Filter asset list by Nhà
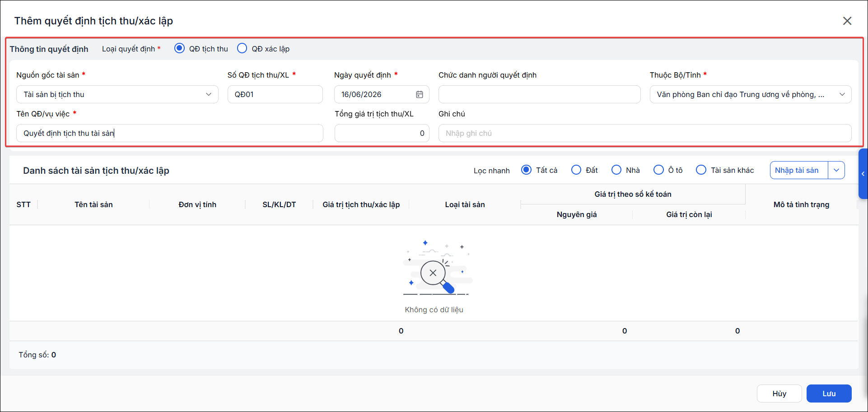This screenshot has width=868, height=412. pos(616,170)
